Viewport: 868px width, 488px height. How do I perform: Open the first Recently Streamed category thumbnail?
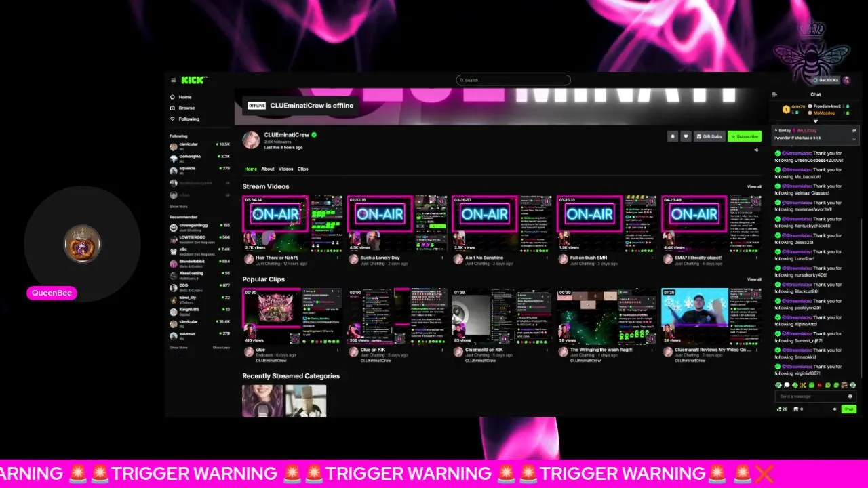[x=262, y=401]
